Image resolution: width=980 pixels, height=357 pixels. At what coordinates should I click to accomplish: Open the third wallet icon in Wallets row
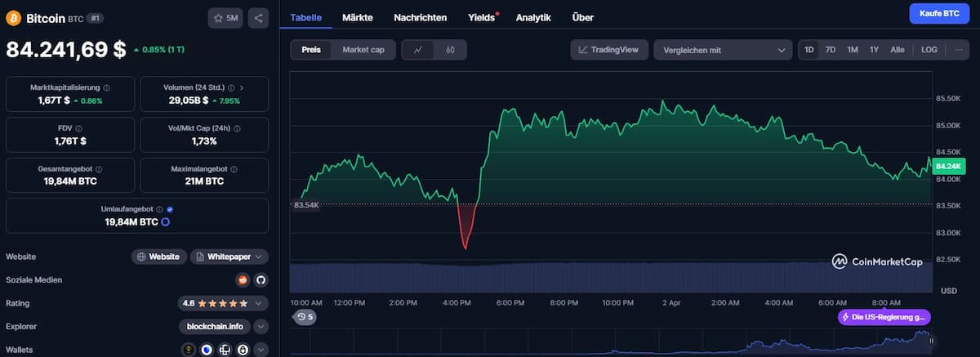[x=225, y=350]
